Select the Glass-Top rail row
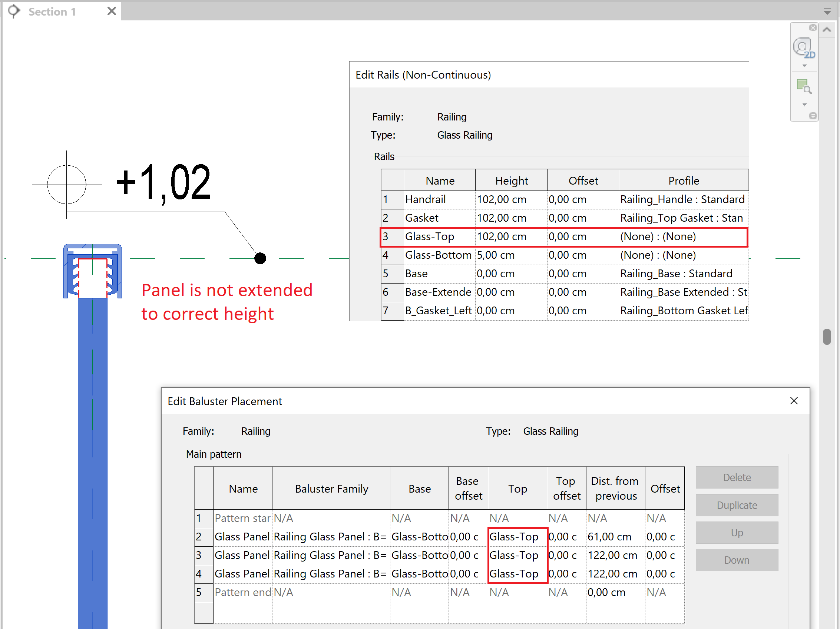The image size is (840, 629). coord(429,237)
